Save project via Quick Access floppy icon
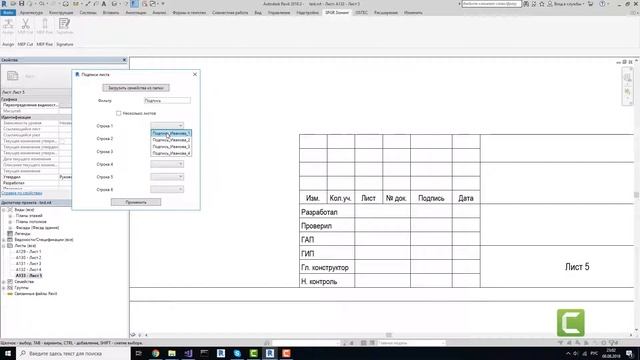This screenshot has height=360, width=640. [x=22, y=4]
